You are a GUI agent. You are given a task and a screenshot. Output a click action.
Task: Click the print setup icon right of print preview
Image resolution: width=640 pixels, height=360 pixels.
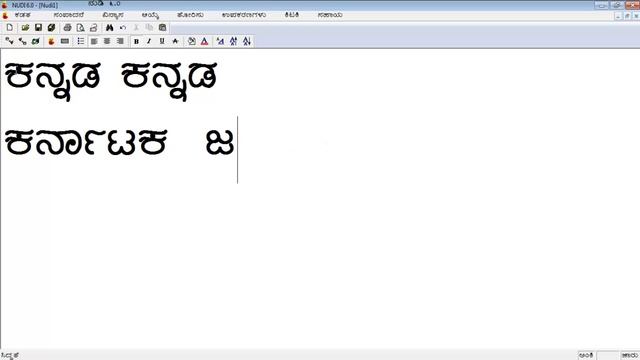[93, 28]
